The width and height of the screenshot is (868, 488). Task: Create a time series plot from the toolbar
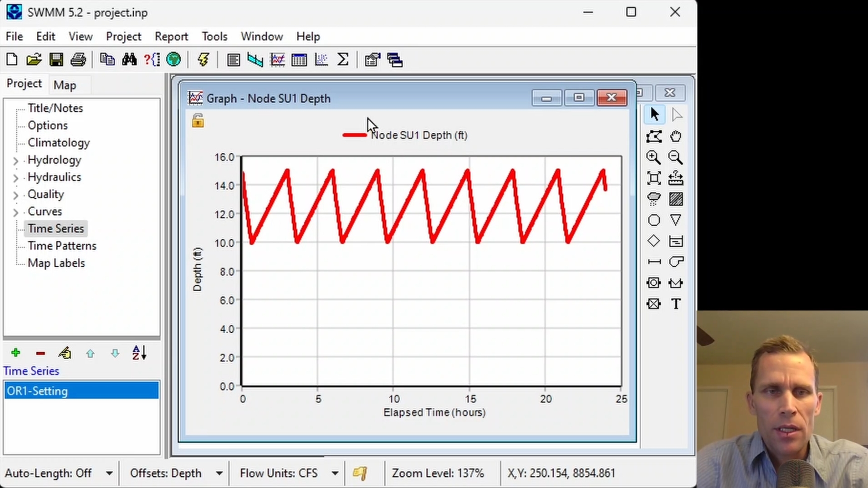pyautogui.click(x=277, y=60)
